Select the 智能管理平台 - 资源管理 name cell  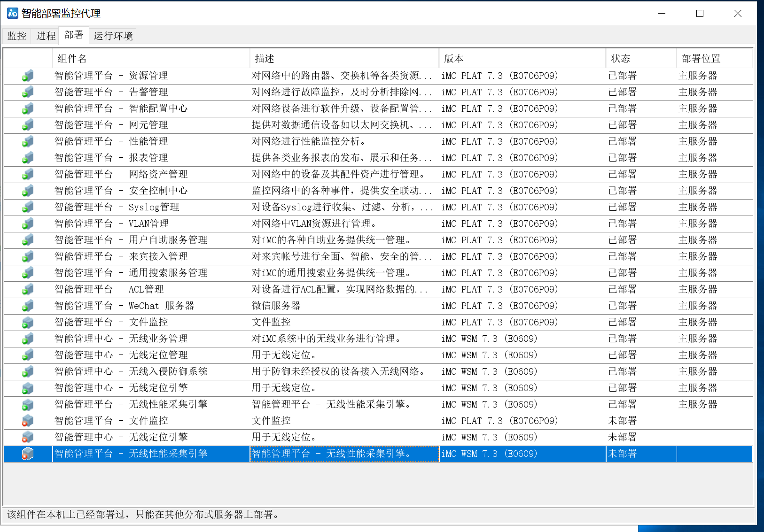click(x=111, y=76)
